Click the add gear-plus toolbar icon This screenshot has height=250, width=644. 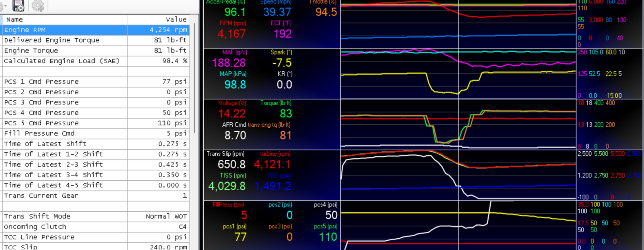tap(38, 6)
